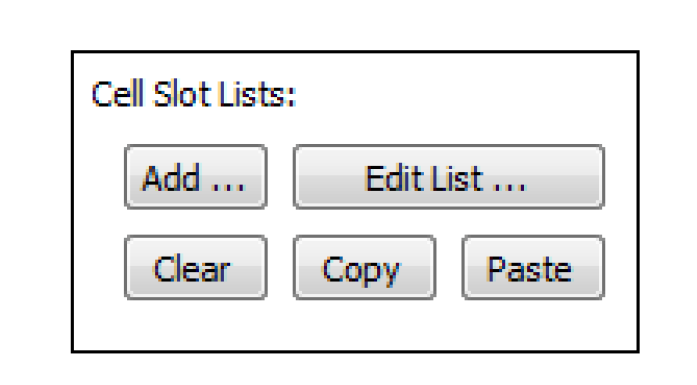Click Paste under Edit List
697x385 pixels.
pyautogui.click(x=533, y=268)
